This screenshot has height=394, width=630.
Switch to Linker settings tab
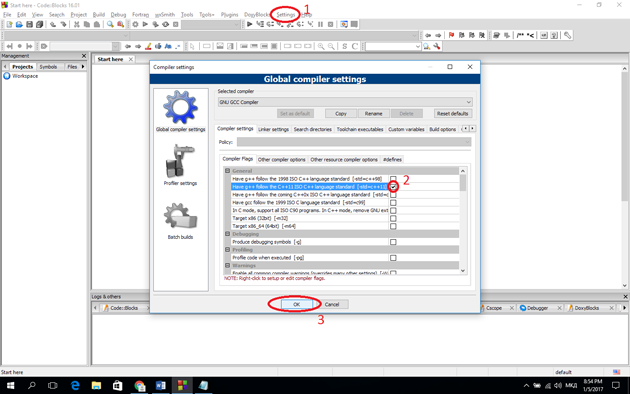pyautogui.click(x=273, y=129)
